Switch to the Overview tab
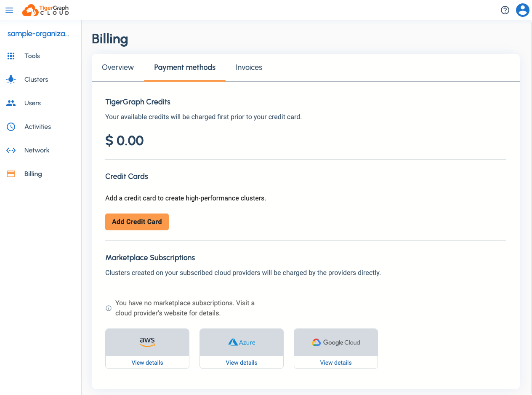 coord(118,67)
